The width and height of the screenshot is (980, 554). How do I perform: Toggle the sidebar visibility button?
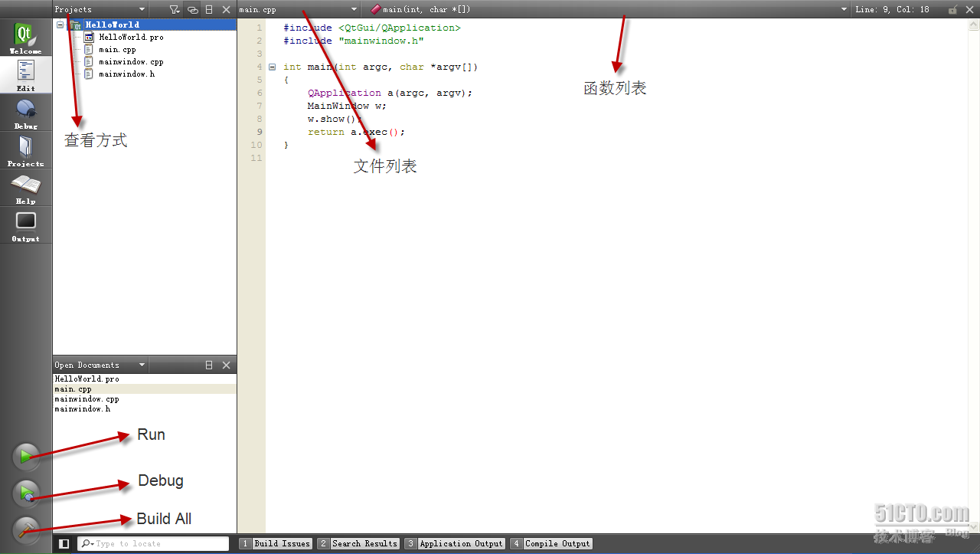pos(64,543)
